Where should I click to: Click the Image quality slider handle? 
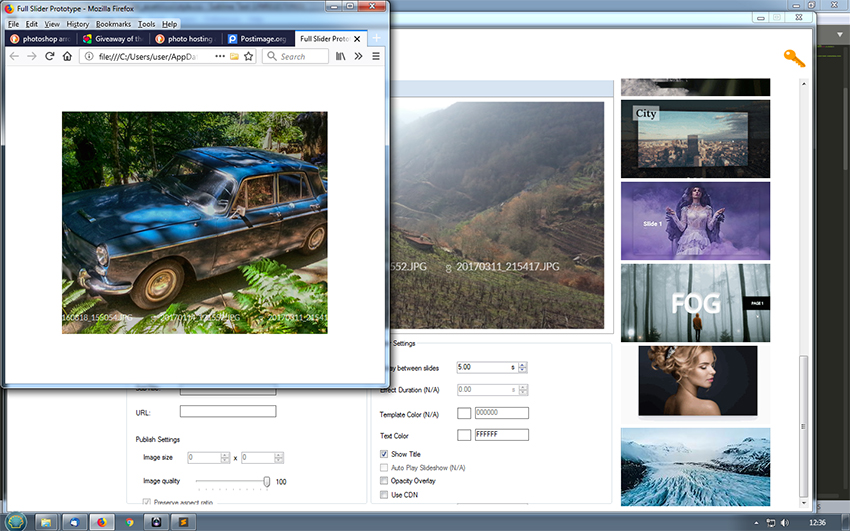267,481
